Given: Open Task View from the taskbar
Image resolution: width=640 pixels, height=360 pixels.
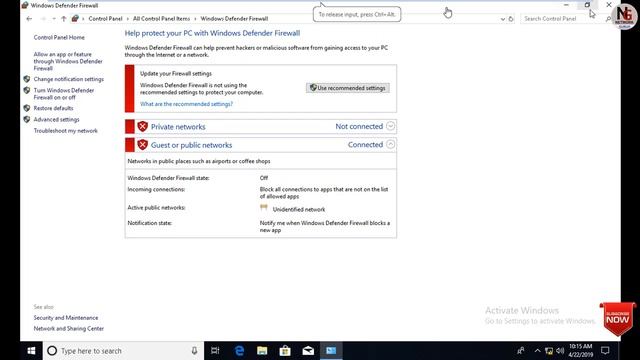Looking at the screenshot, I should tap(215, 351).
